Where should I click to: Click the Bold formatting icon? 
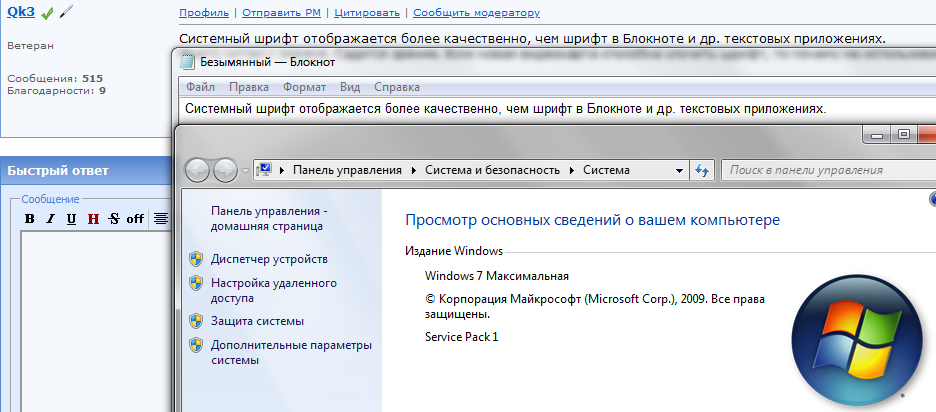(30, 219)
